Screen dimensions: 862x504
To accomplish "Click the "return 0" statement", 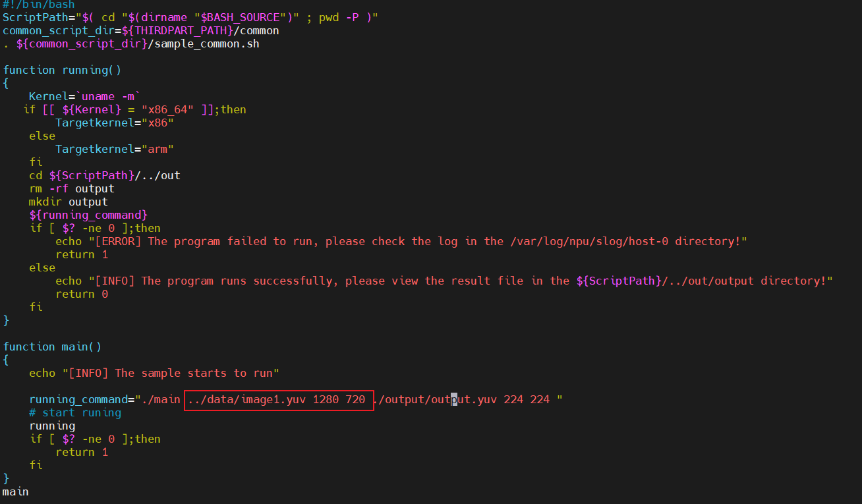I will tap(82, 294).
